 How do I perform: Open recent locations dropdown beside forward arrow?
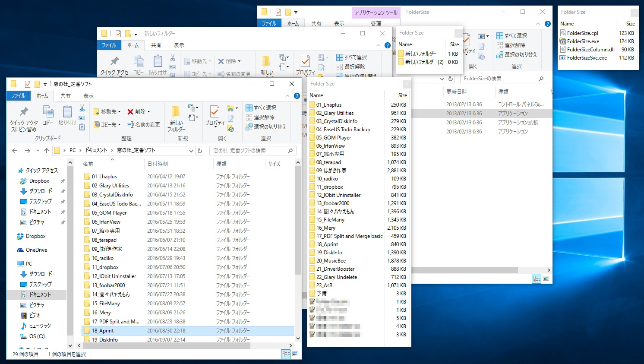pyautogui.click(x=38, y=151)
